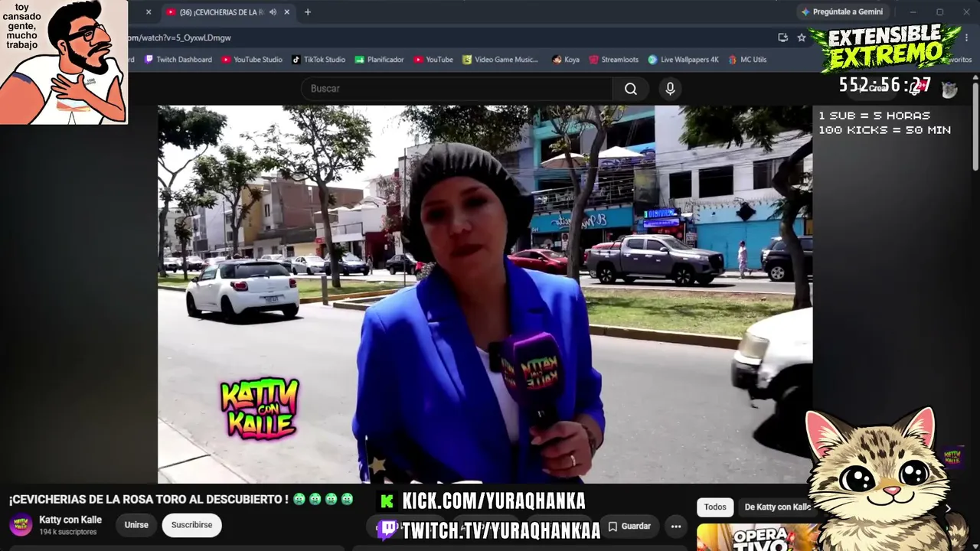Select the Todos filter chip

pos(715,507)
